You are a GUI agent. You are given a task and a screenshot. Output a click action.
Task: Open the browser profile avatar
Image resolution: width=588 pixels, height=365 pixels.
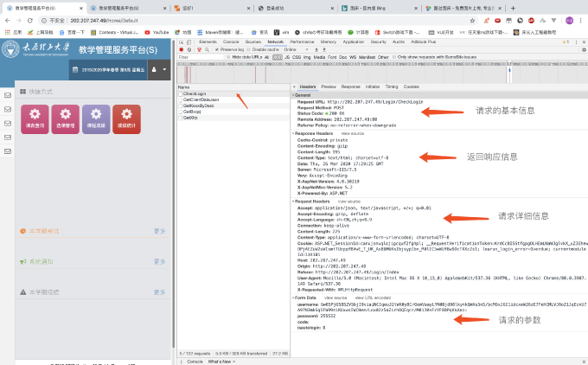tap(569, 21)
